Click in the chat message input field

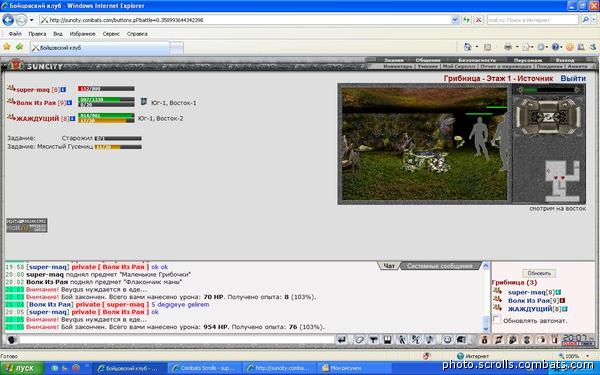click(177, 339)
